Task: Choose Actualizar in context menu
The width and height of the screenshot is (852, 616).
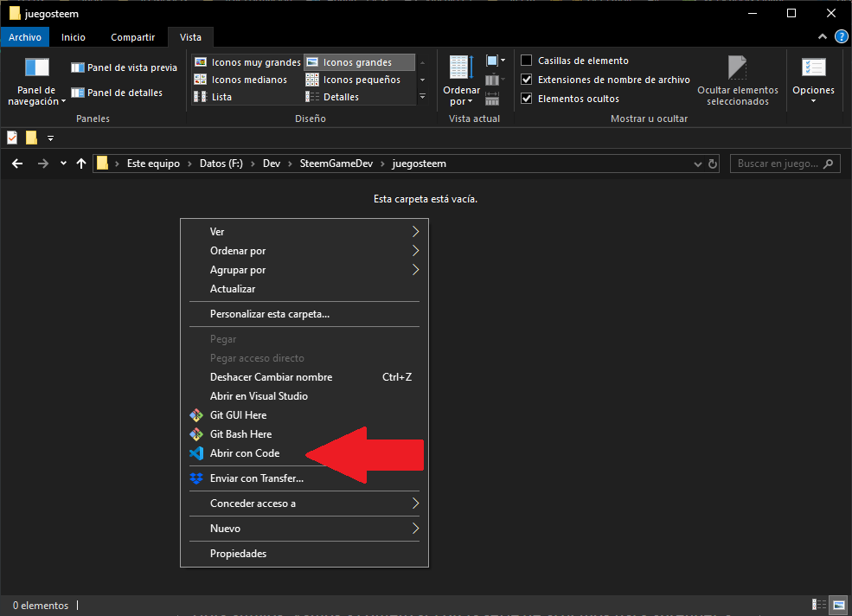Action: tap(304, 289)
